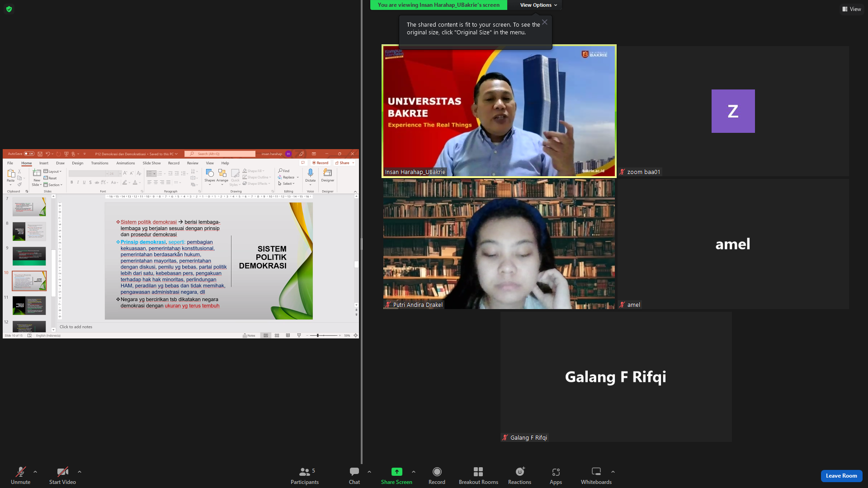Click the New Slide icon

tap(37, 173)
